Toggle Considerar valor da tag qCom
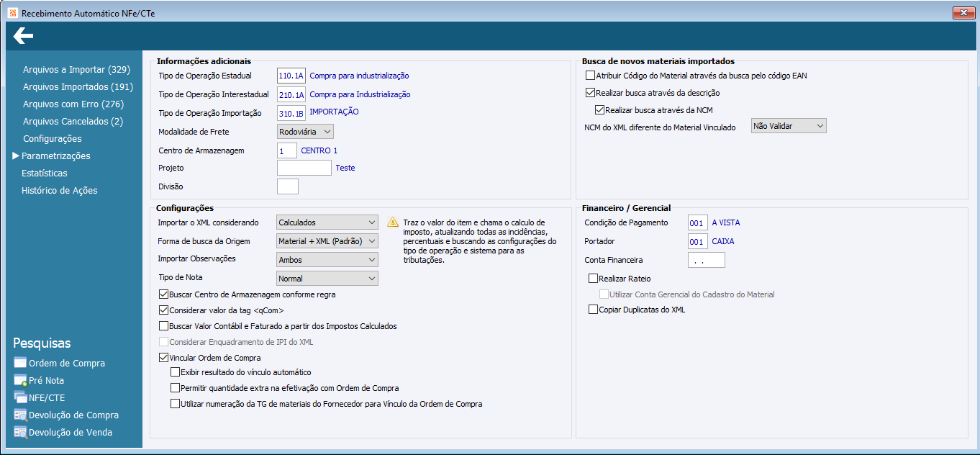Screen dimensions: 980x455 [163, 310]
